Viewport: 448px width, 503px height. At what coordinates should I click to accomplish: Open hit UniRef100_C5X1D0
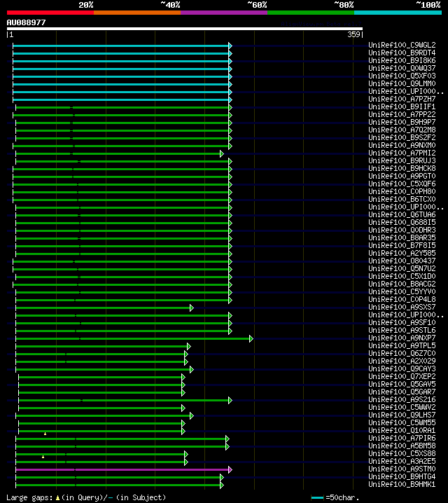point(402,276)
